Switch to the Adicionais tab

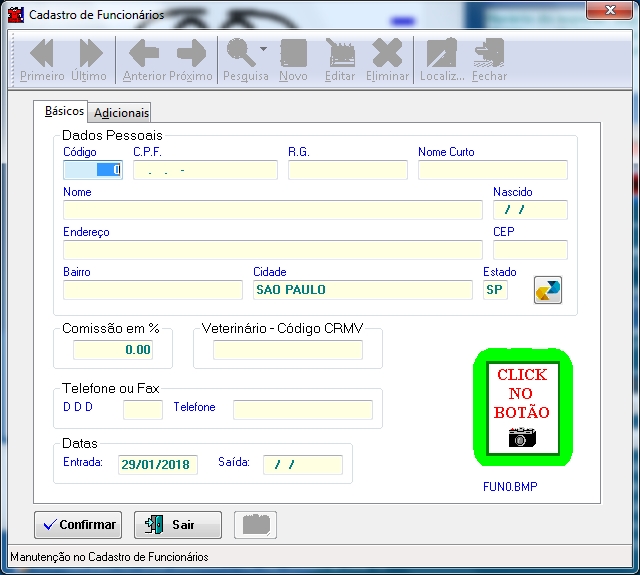tap(121, 113)
